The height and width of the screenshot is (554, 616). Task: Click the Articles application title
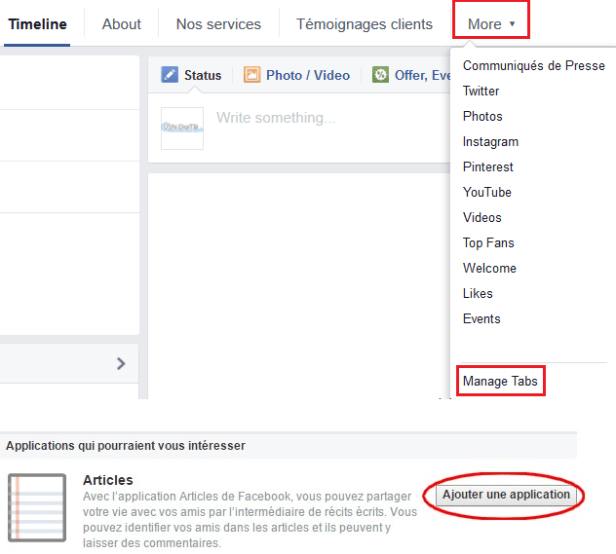tap(108, 480)
